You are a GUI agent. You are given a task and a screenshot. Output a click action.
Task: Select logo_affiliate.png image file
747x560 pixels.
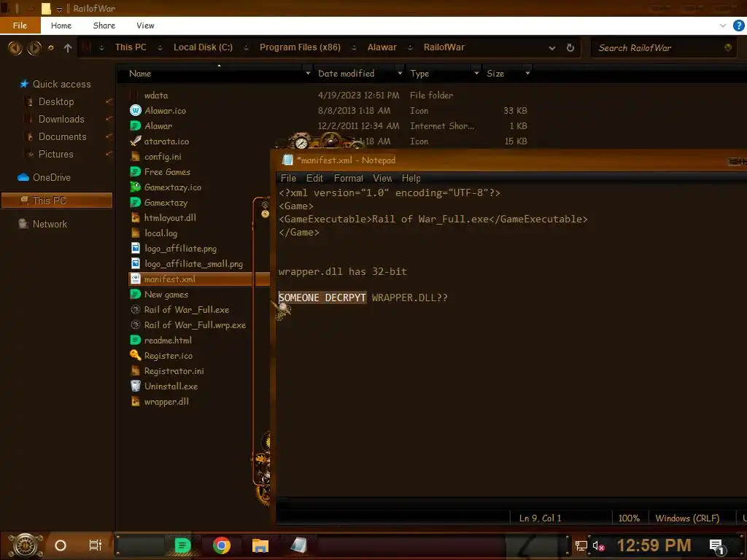180,248
